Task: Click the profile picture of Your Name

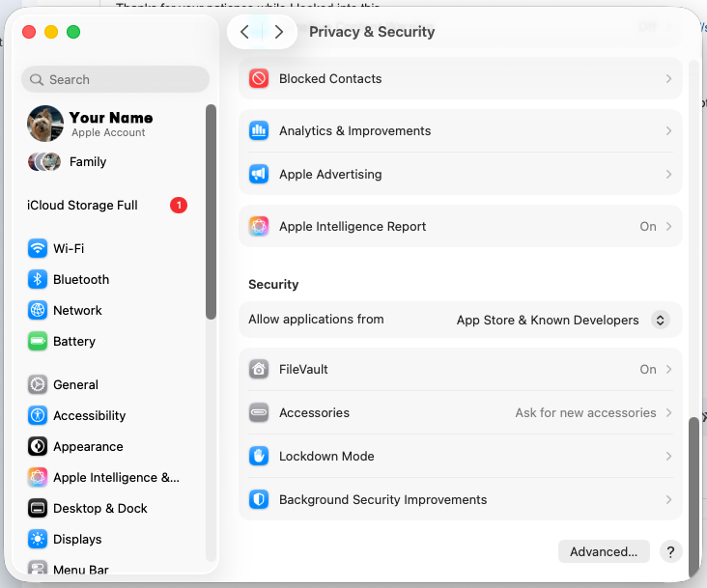Action: tap(45, 124)
